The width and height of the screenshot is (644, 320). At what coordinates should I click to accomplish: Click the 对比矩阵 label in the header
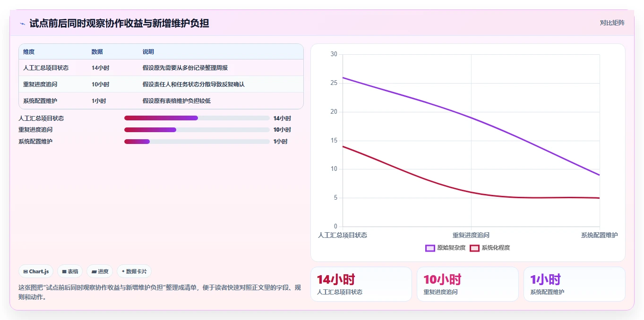tap(612, 23)
